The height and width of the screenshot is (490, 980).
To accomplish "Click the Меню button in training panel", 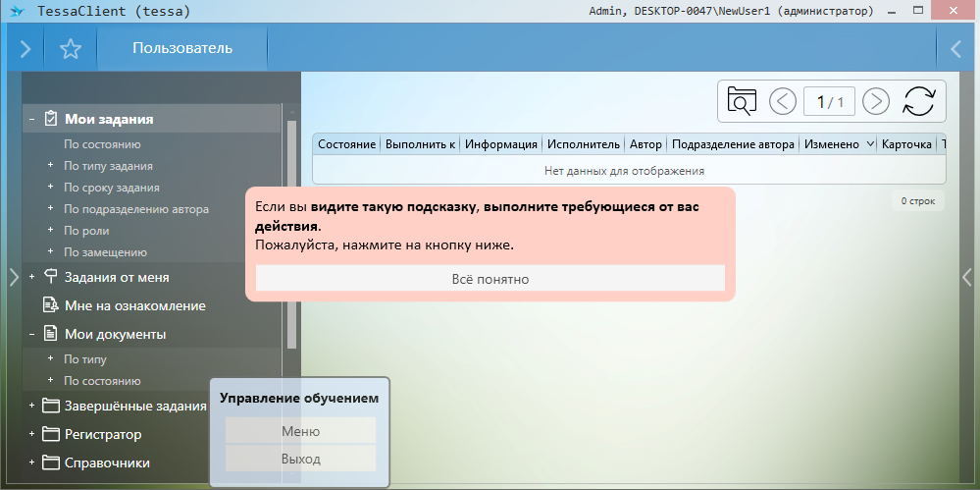I will (300, 431).
